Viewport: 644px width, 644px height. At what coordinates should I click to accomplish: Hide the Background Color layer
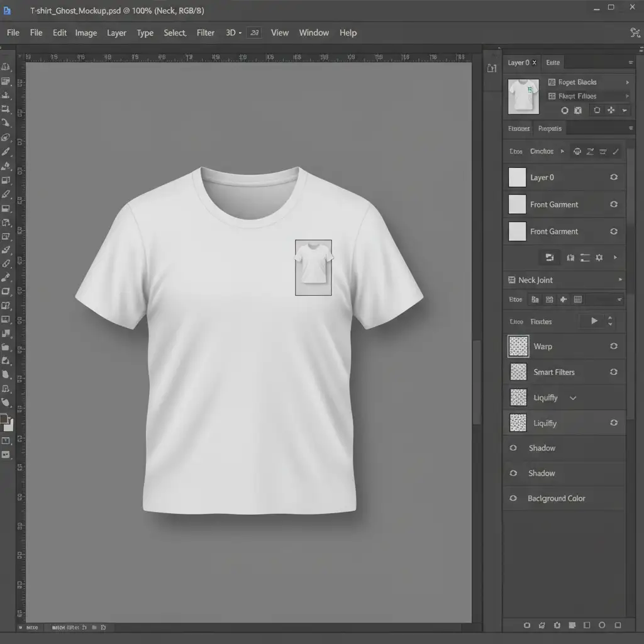[x=513, y=499]
